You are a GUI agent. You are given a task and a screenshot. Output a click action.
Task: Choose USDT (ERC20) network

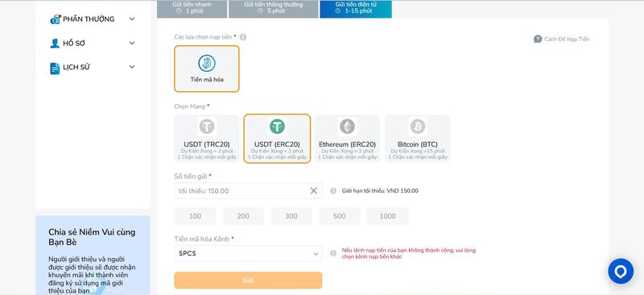point(277,139)
